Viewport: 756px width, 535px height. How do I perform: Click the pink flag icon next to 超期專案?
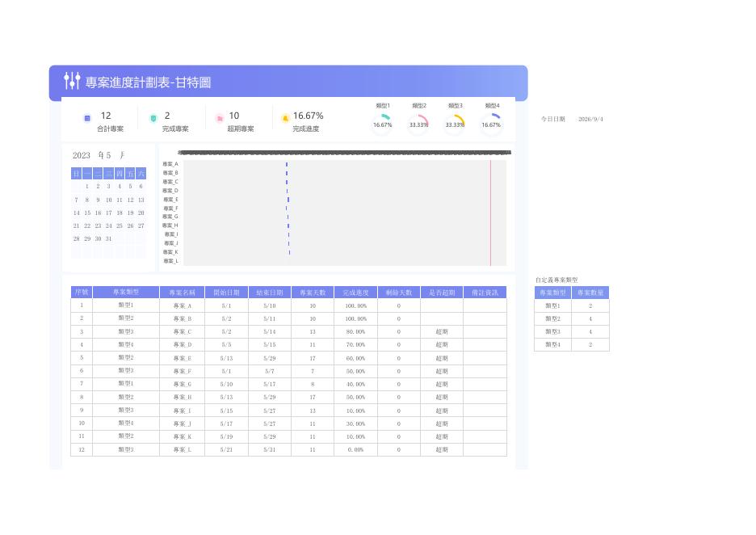220,118
